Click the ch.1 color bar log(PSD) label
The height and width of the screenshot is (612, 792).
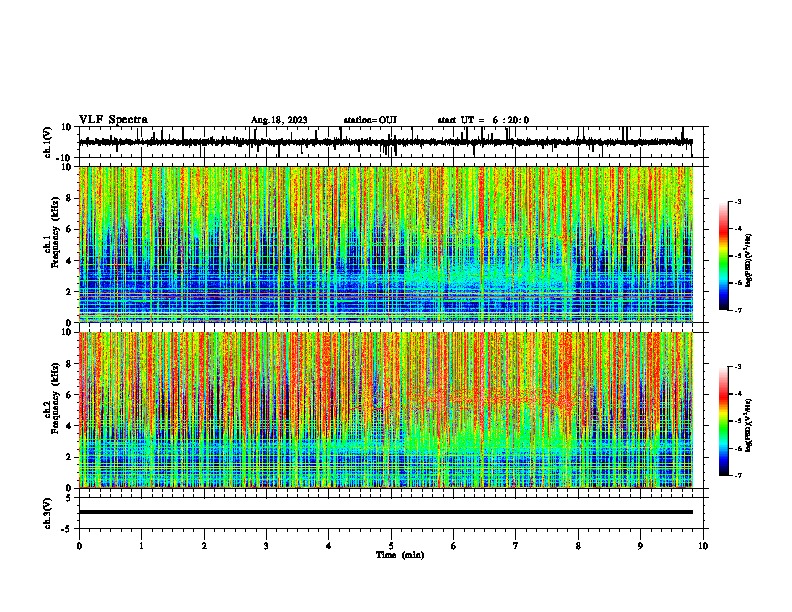(x=748, y=261)
